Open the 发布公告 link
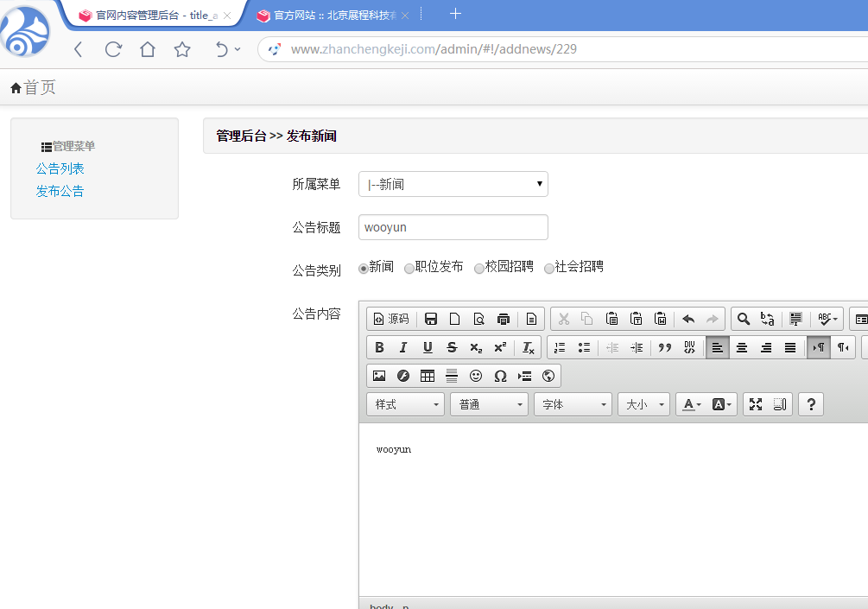Image resolution: width=868 pixels, height=609 pixels. pyautogui.click(x=60, y=192)
